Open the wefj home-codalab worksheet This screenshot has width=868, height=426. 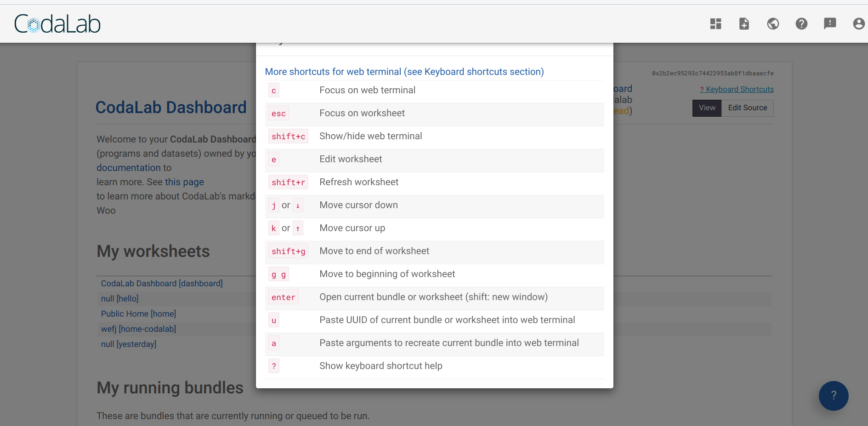[138, 329]
